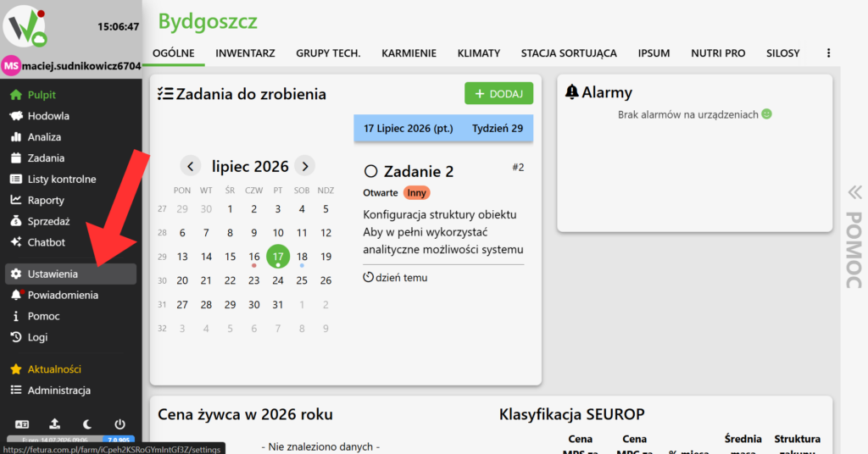Open the three-dot overflow menu after SILOSY
The image size is (868, 454).
[x=829, y=53]
